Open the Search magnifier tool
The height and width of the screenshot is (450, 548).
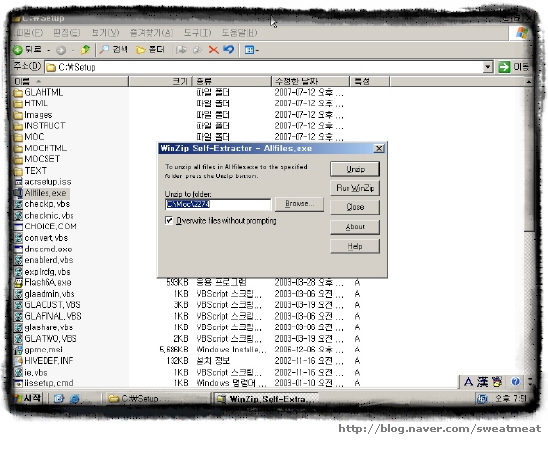[x=113, y=50]
